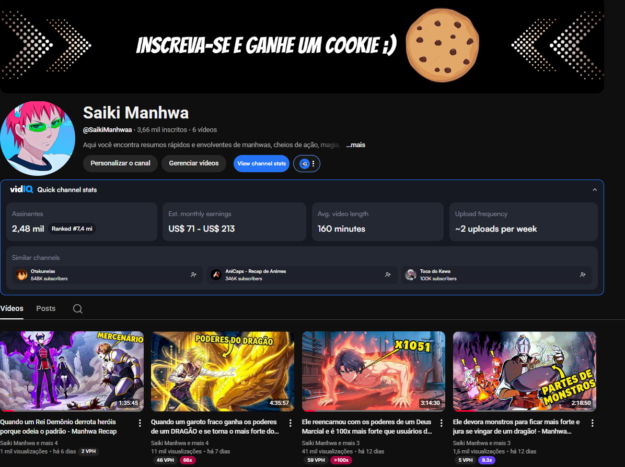Add Otakuneias as competitor icon
Screen dimensions: 625x467
coord(193,275)
